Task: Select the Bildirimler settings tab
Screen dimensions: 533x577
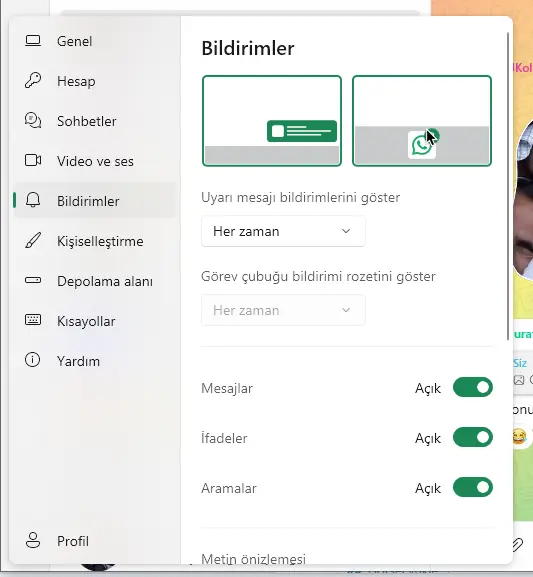Action: pos(94,201)
